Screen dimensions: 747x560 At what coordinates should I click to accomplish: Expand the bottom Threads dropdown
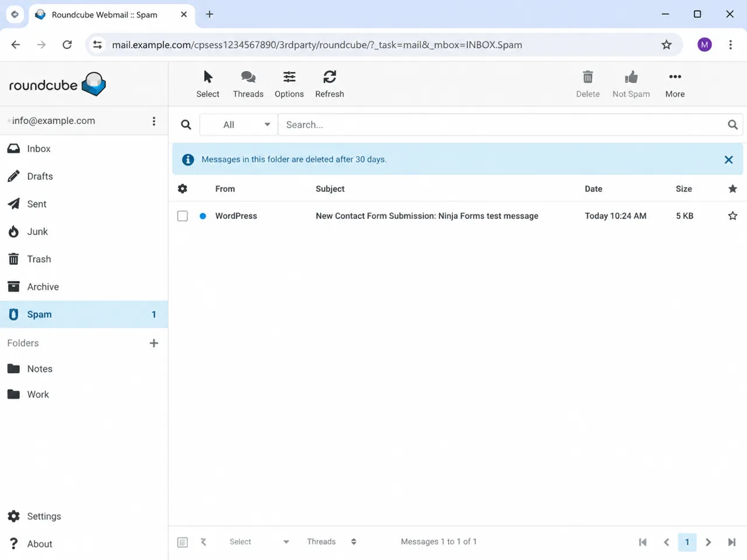click(x=331, y=542)
